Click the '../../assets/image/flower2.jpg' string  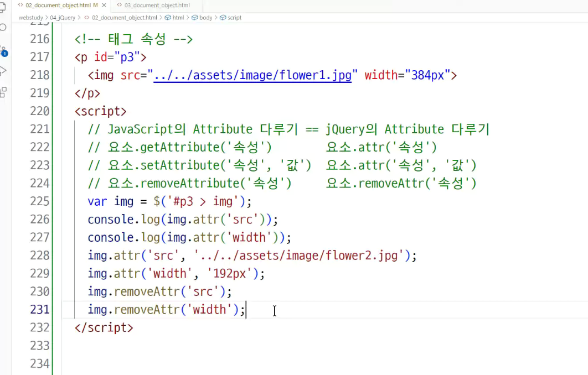pos(298,256)
